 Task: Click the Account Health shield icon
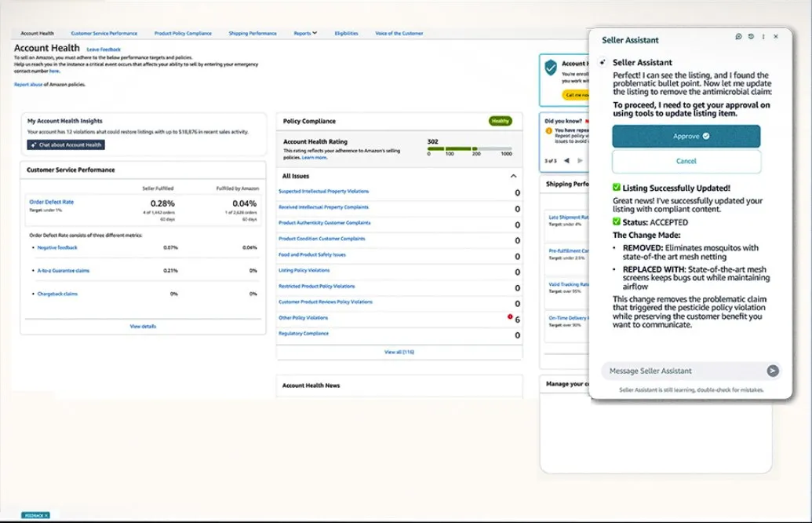pos(551,68)
